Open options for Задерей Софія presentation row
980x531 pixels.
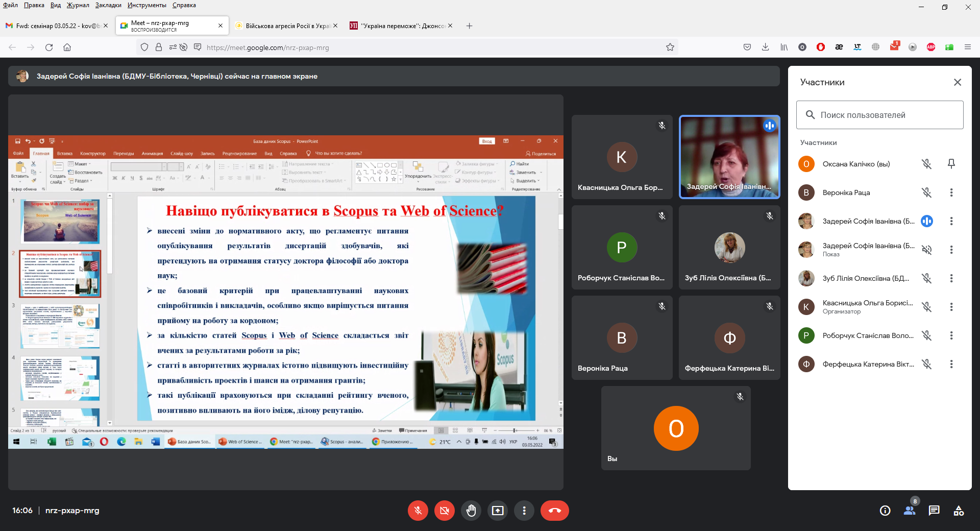click(x=951, y=250)
